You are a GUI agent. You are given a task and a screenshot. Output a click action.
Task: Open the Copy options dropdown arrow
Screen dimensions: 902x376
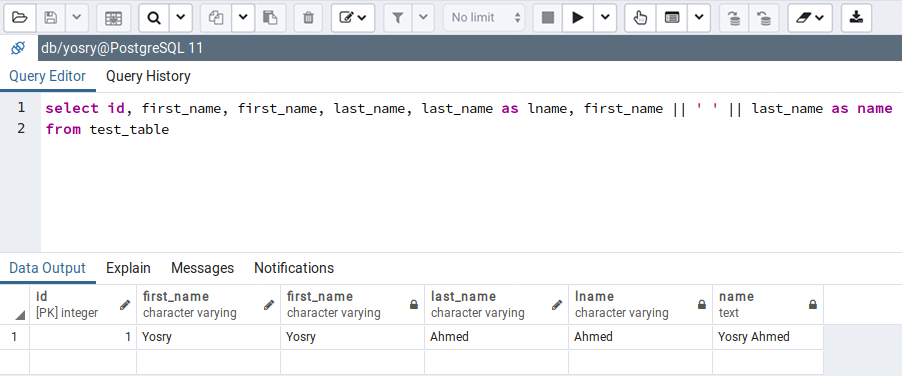pyautogui.click(x=243, y=18)
